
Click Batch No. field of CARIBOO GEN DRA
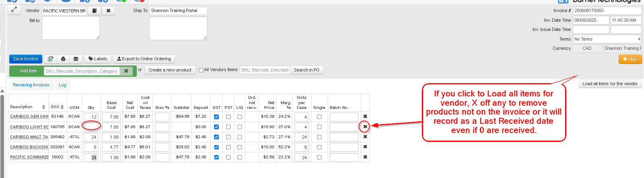click(x=344, y=117)
